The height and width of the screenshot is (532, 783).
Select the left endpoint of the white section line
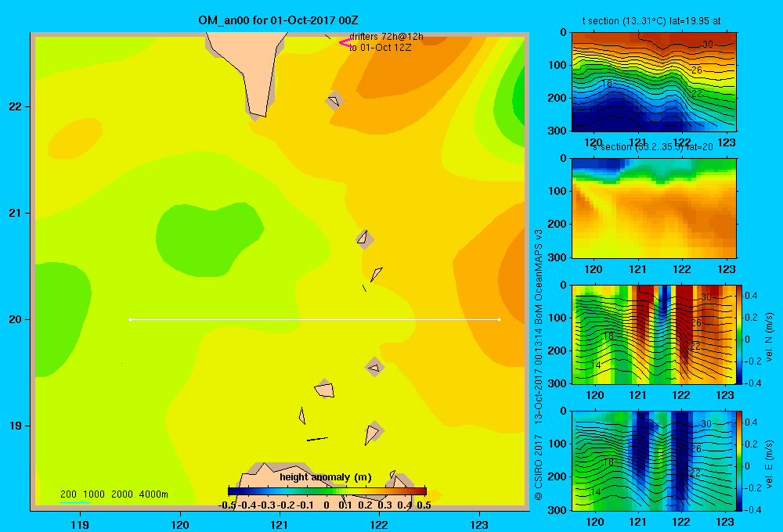pyautogui.click(x=130, y=319)
